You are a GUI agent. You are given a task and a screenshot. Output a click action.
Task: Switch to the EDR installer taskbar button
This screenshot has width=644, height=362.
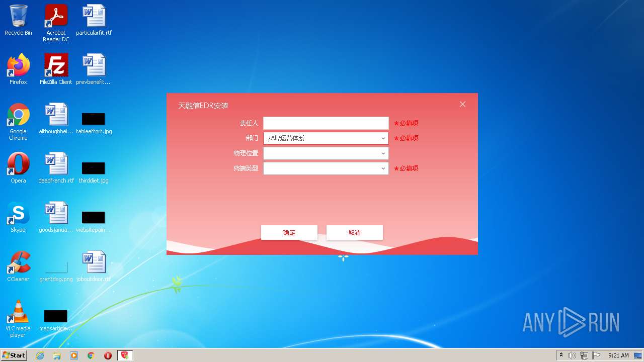coord(125,355)
